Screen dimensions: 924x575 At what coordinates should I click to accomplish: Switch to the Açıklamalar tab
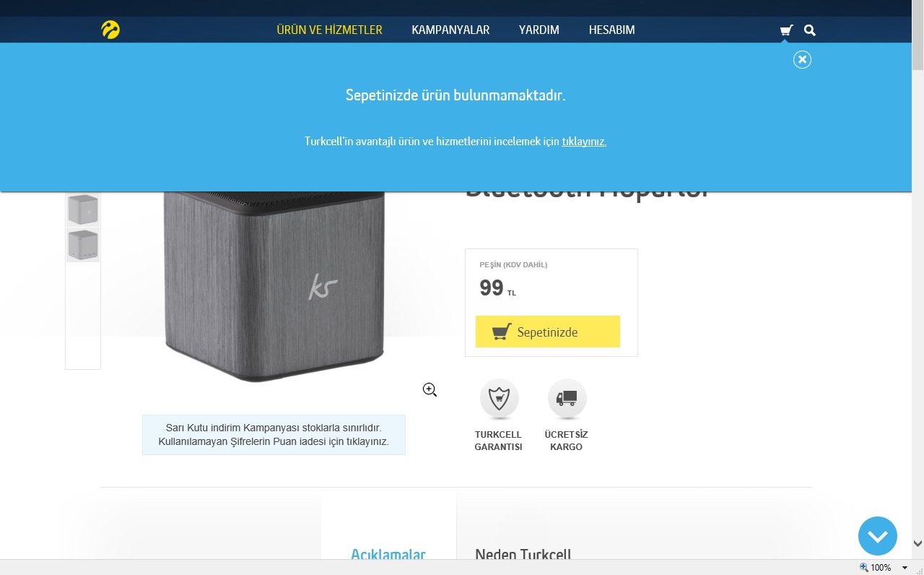(x=388, y=554)
